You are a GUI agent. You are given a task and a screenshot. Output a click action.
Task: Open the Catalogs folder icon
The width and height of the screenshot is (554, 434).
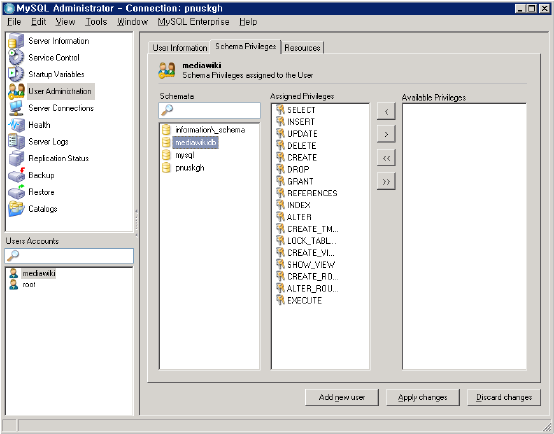16,209
